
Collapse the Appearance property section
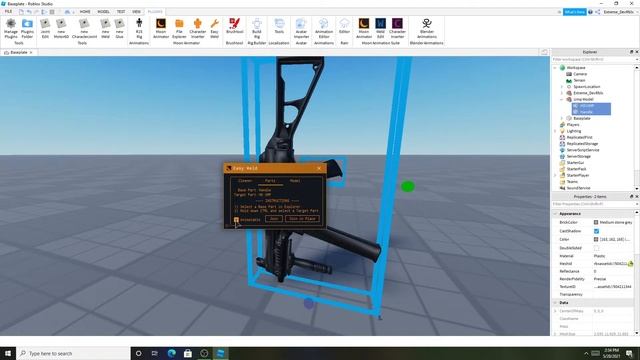point(555,214)
